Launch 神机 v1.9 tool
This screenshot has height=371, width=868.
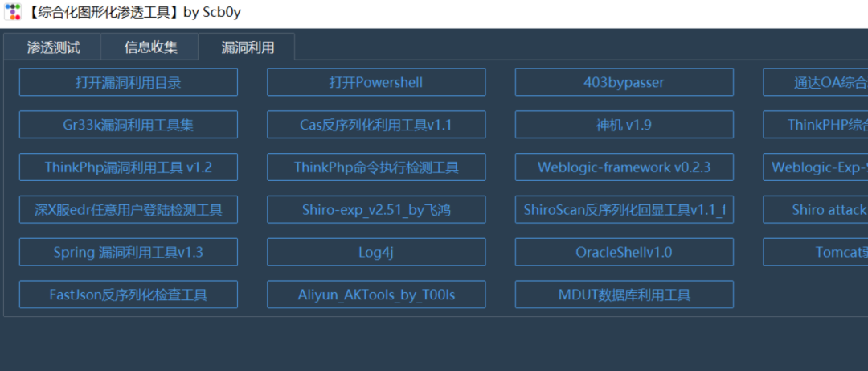(624, 125)
